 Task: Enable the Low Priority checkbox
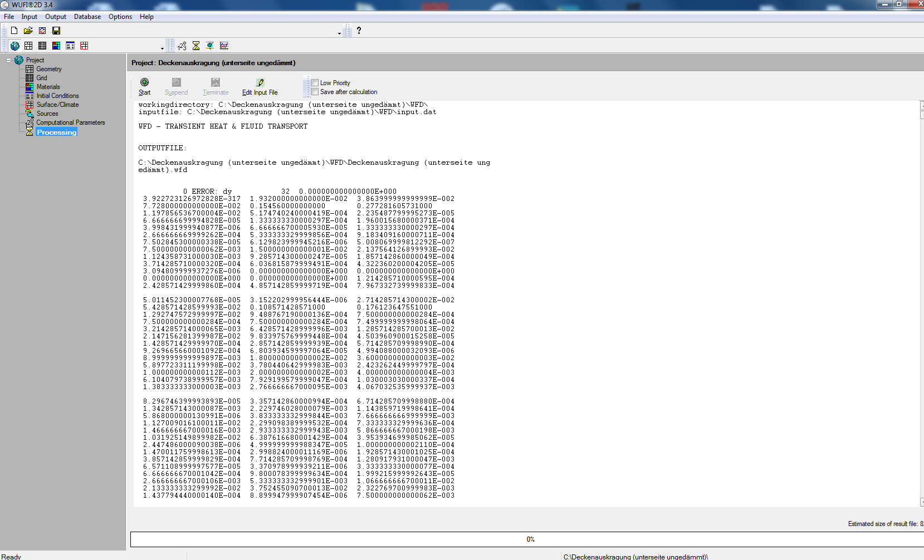(315, 83)
